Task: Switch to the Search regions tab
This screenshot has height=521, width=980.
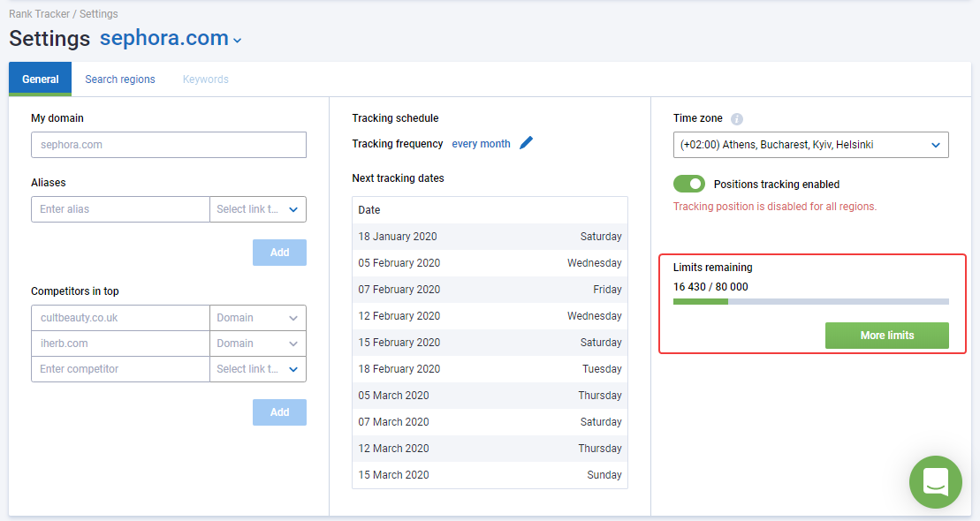Action: pos(120,79)
